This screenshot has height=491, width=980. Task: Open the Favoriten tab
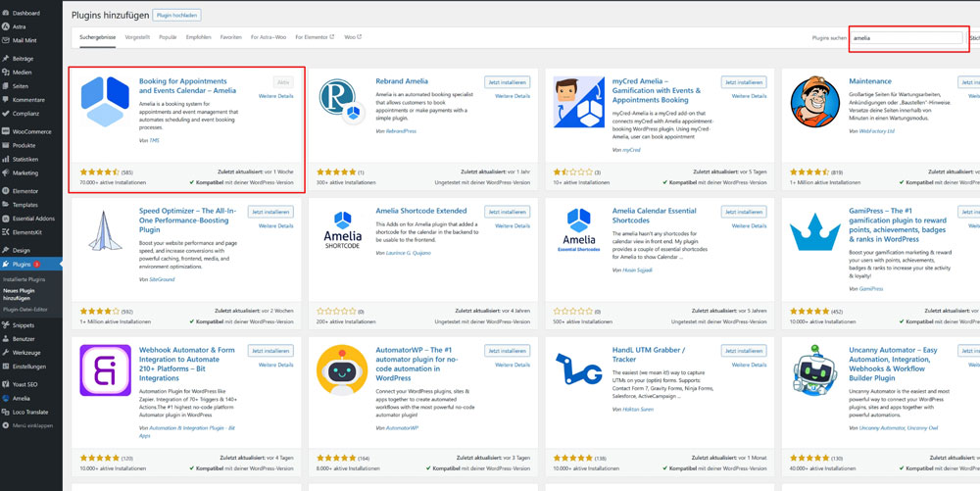(x=230, y=37)
